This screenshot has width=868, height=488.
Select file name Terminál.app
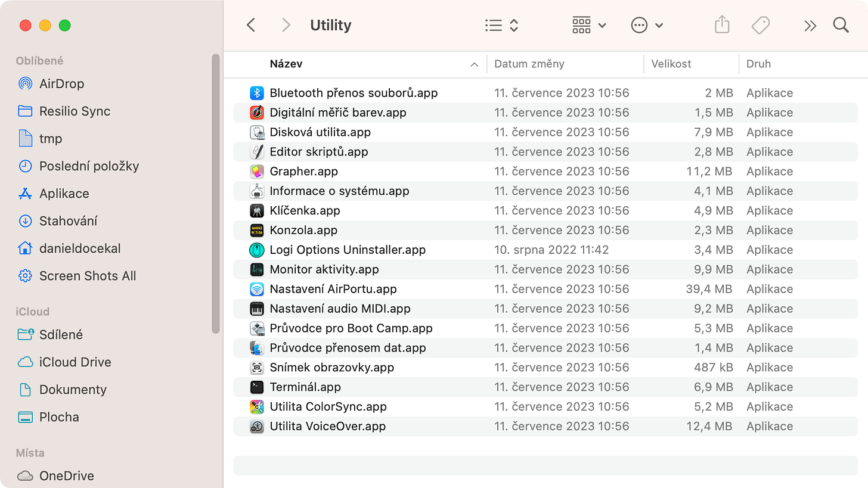tap(305, 387)
